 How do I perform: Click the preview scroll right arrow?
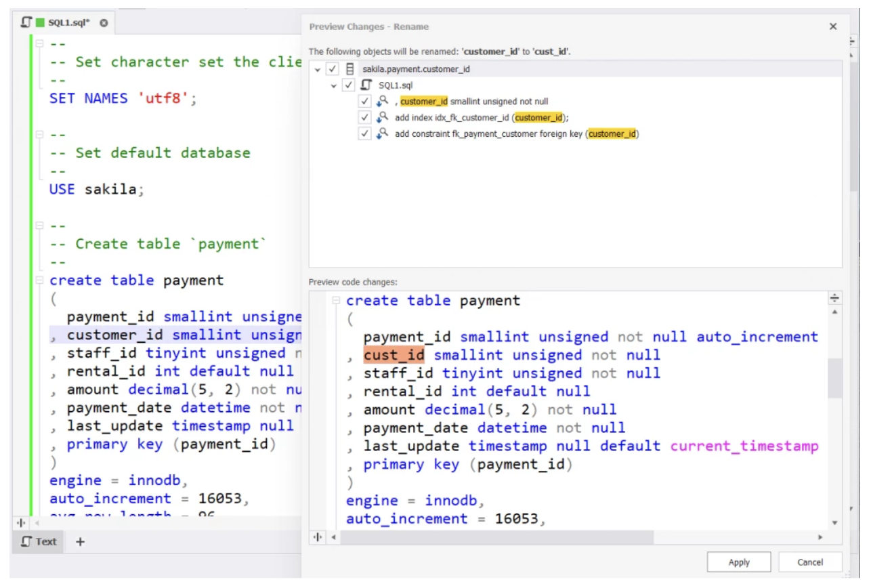point(821,537)
